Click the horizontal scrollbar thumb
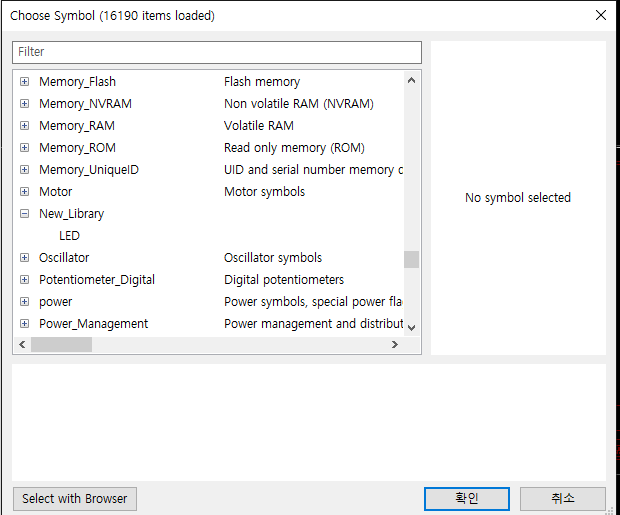Viewport: 620px width, 515px height. tap(61, 345)
